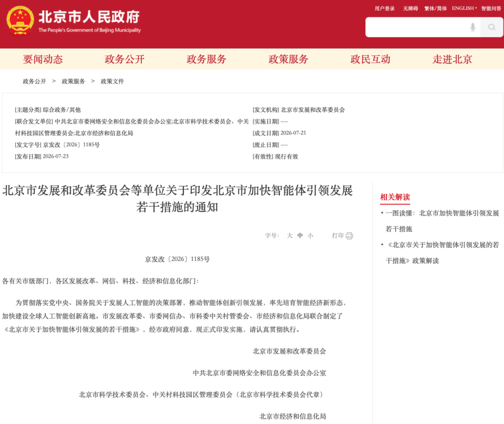Open the 政策服务 navigation tab
The width and height of the screenshot is (504, 424).
click(x=288, y=59)
